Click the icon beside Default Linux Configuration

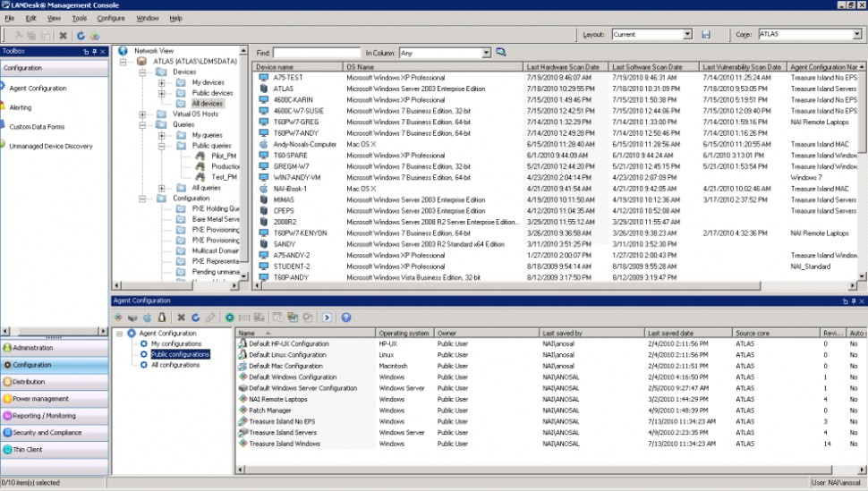[243, 355]
